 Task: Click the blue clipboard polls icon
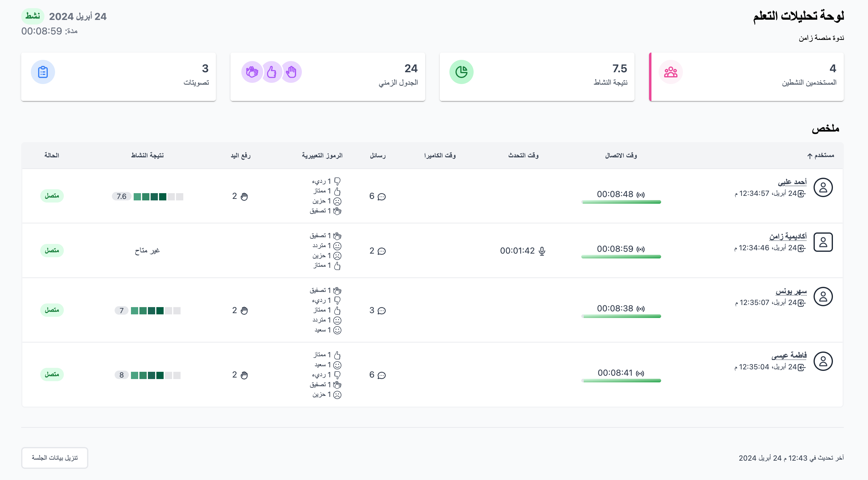point(43,72)
